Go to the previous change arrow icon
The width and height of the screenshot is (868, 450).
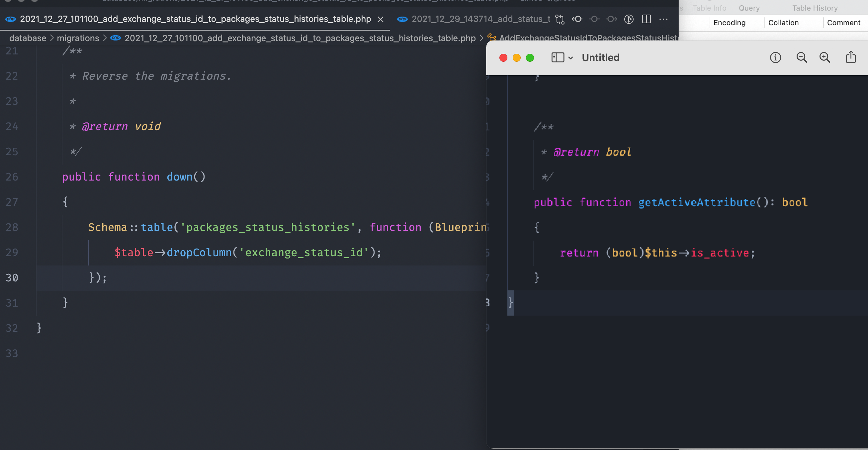[x=577, y=19]
